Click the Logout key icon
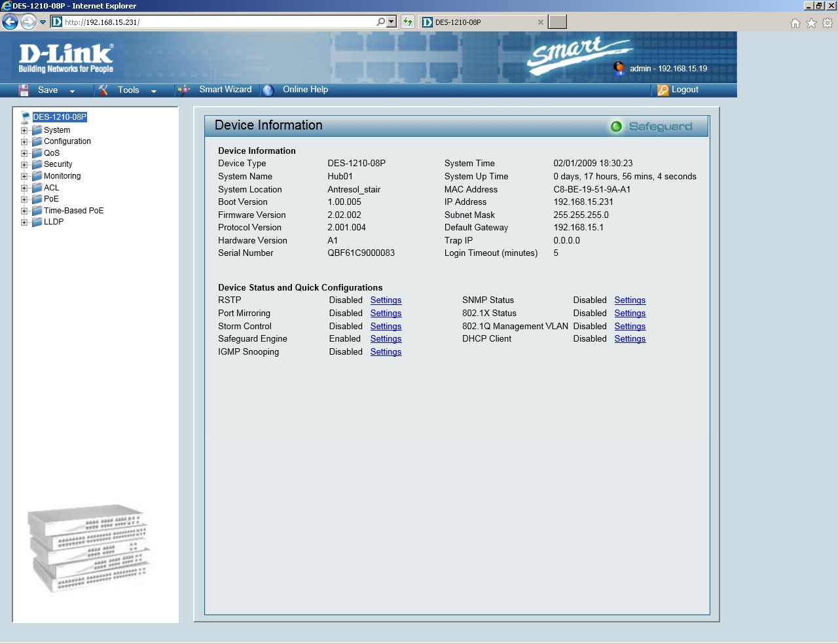 (663, 90)
